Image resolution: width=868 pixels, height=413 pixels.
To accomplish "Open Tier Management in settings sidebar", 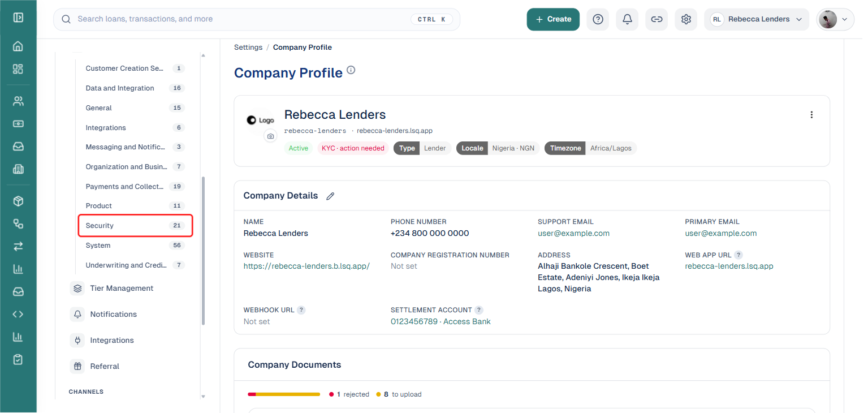I will click(x=122, y=289).
